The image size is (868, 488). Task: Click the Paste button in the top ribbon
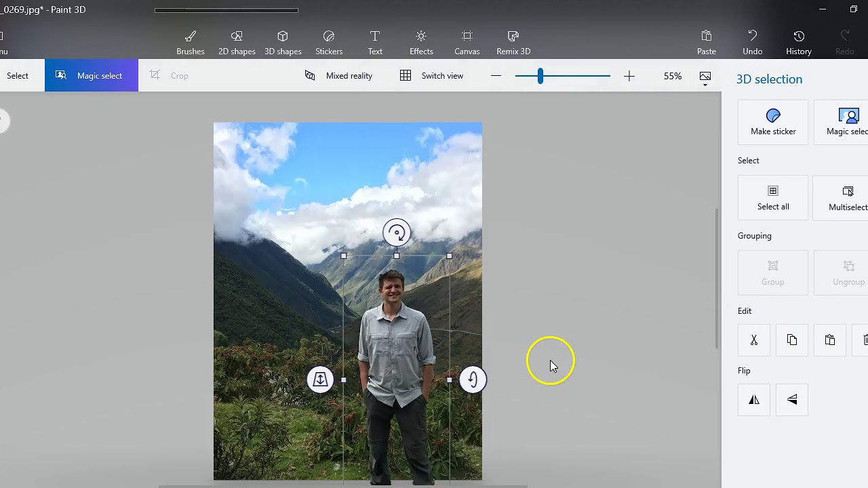(x=707, y=43)
